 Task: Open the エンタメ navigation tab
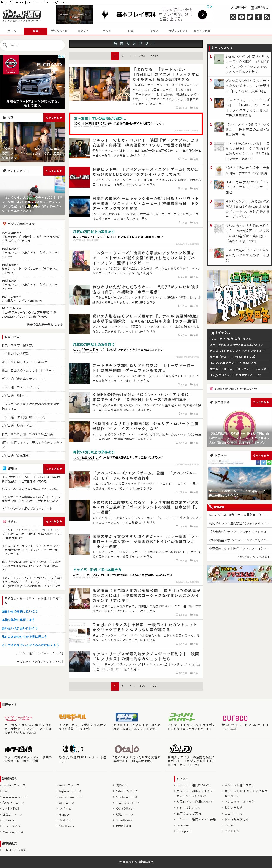(83, 31)
